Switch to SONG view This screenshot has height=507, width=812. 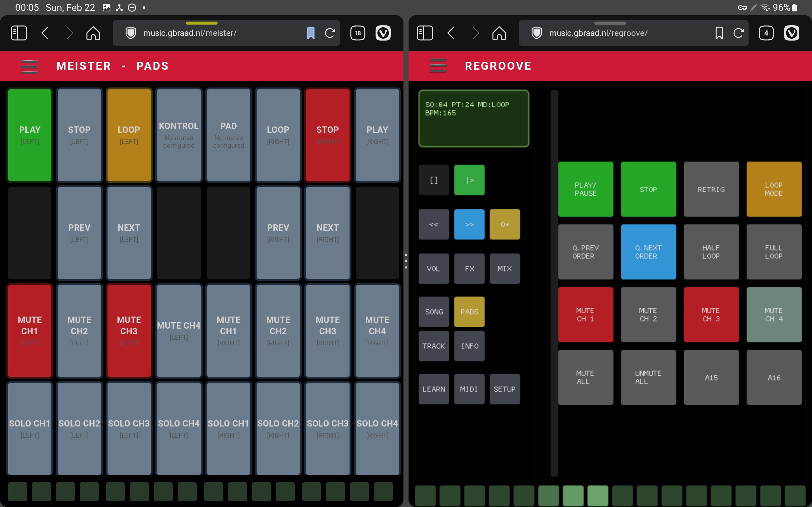coord(434,311)
